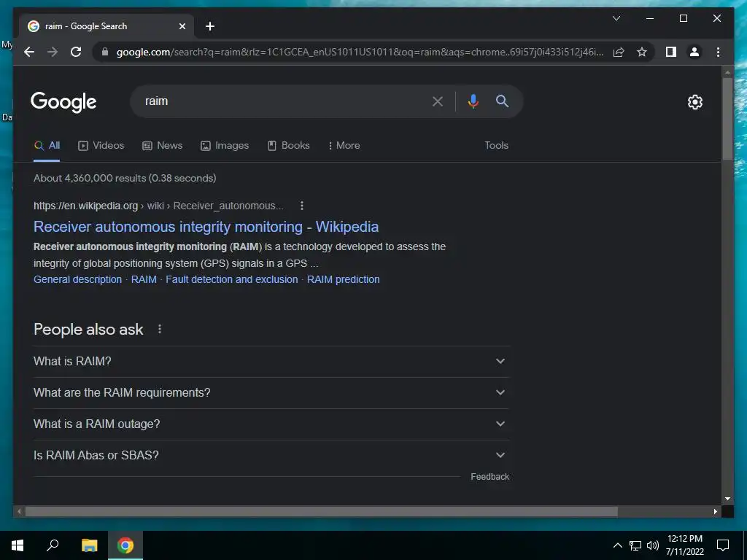The width and height of the screenshot is (747, 560).
Task: Click the horizontal scrollbar thumb
Action: [x=321, y=511]
